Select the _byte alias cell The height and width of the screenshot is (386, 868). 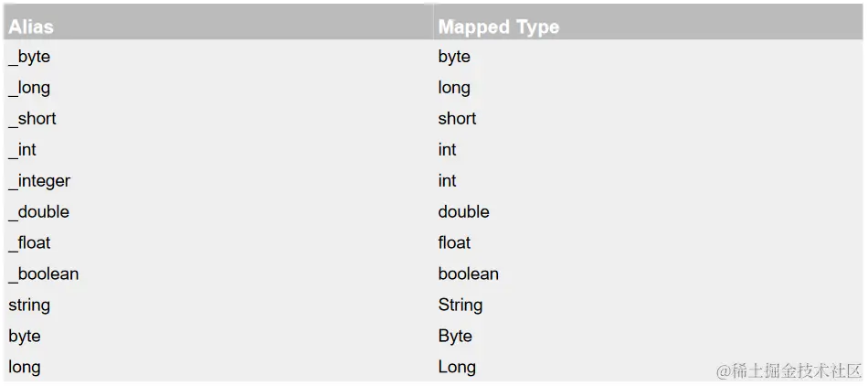point(29,57)
